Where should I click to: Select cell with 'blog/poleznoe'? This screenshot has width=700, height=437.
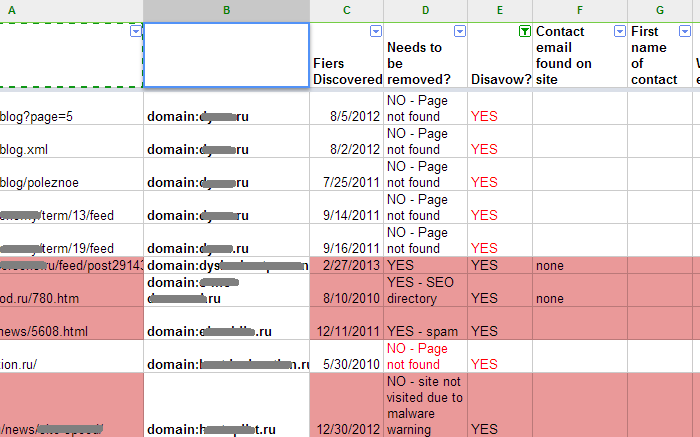pyautogui.click(x=71, y=174)
